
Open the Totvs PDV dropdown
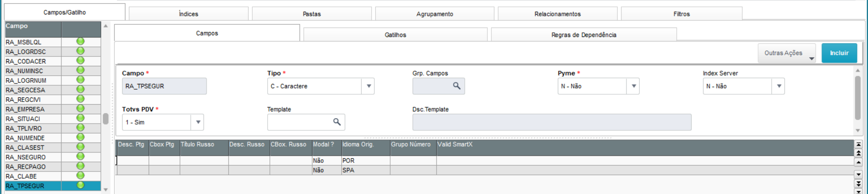coord(198,122)
